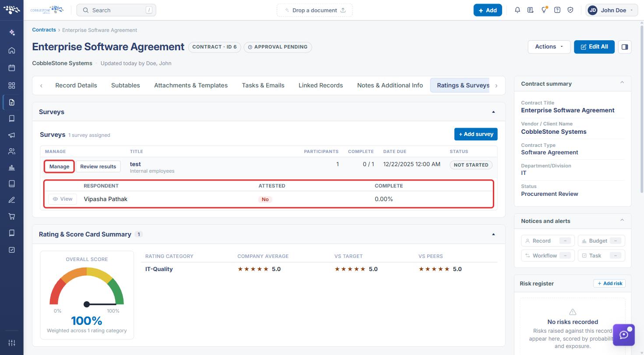The image size is (644, 355).
Task: Open the shopping cart icon in sidebar
Action: click(12, 216)
